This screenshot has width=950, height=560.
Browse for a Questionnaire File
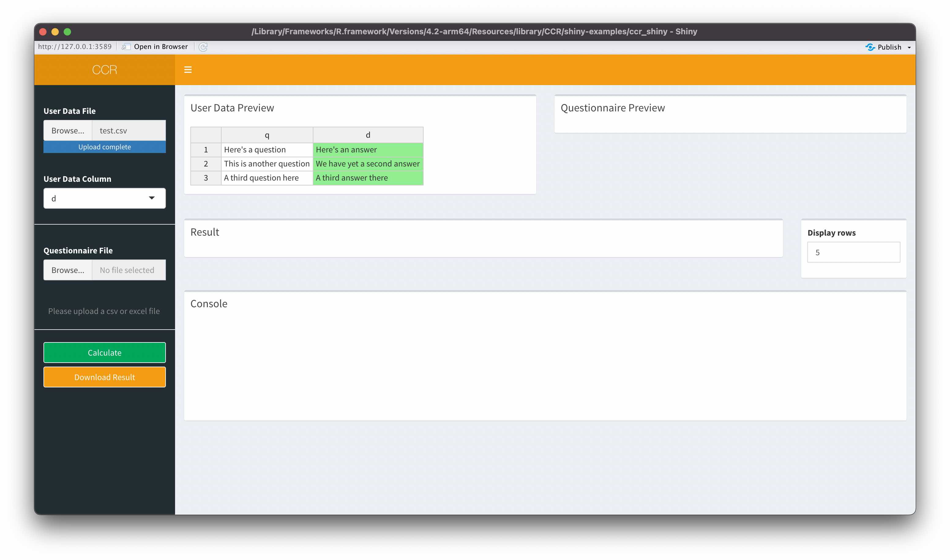point(68,270)
